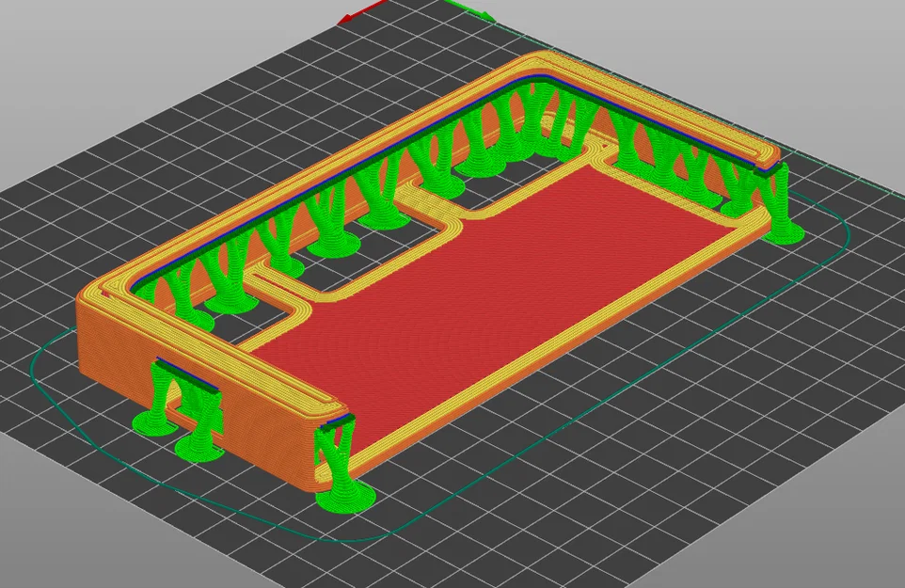Select the red X-axis arrow at bed origin
The height and width of the screenshot is (588, 905).
(362, 11)
